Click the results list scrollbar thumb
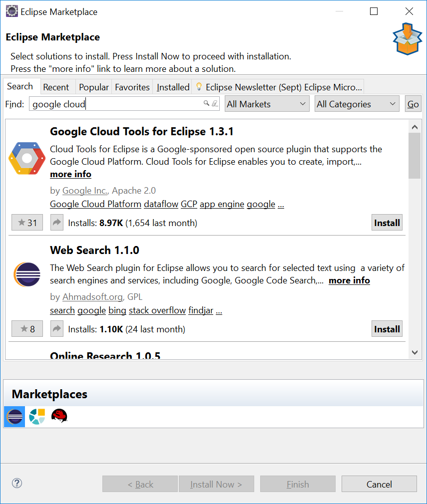Screen dimensions: 427x504 [415, 156]
